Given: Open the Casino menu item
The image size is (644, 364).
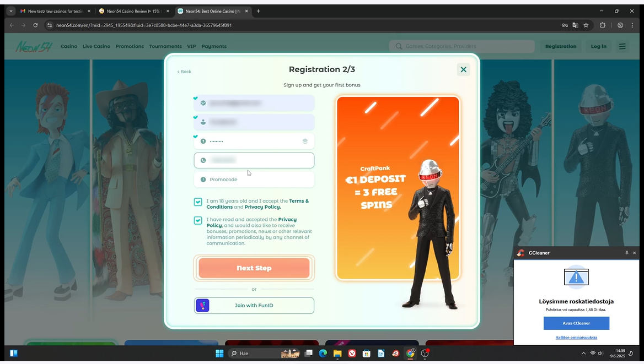Looking at the screenshot, I should (69, 46).
